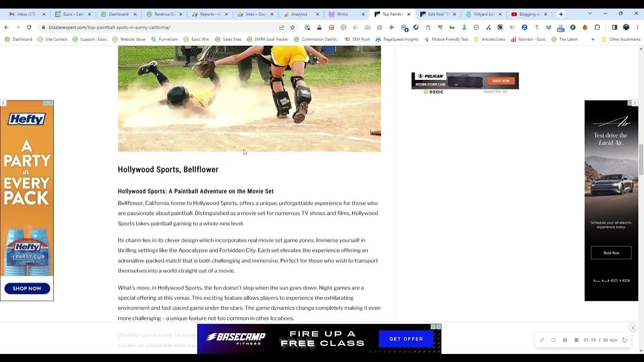Close the Hefty left side ad
The image size is (644, 362).
point(3,103)
